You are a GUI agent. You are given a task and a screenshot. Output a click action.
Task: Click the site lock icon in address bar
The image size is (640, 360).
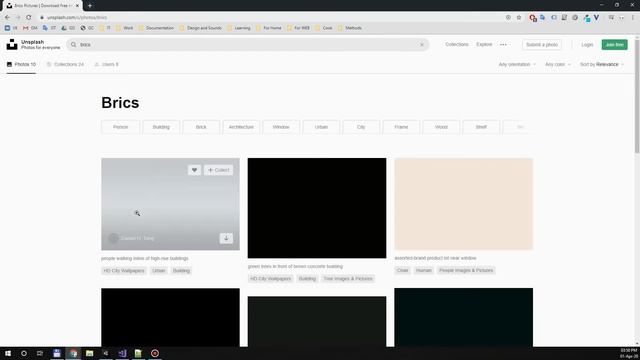42,17
